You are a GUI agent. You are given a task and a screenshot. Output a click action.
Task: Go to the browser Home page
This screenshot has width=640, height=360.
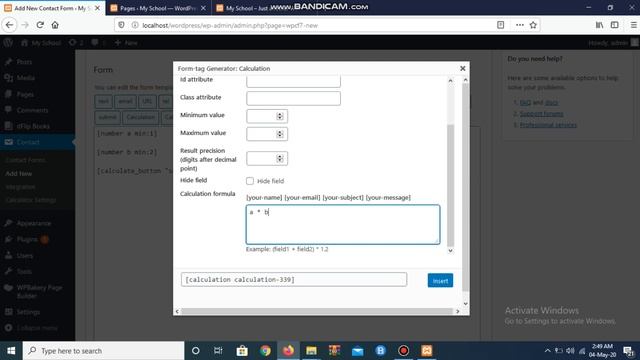[x=55, y=25]
